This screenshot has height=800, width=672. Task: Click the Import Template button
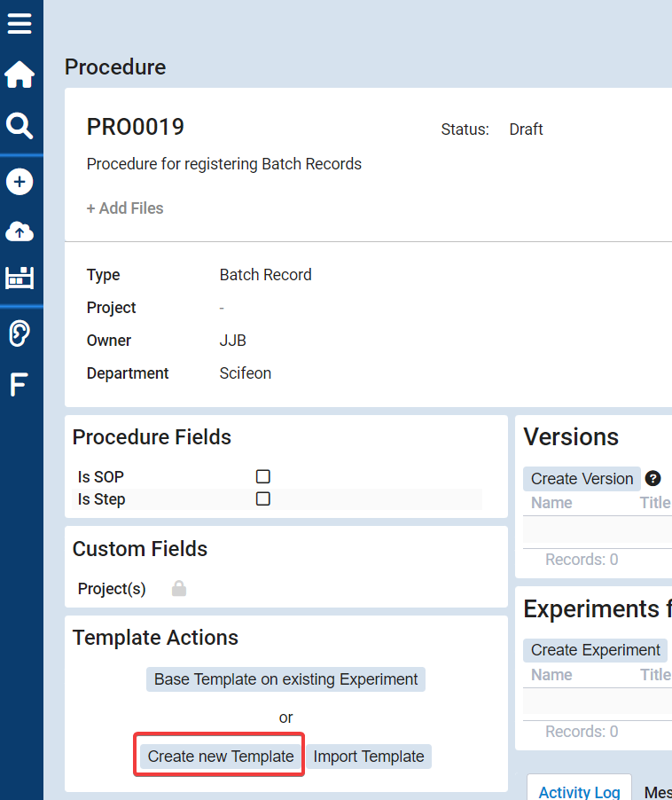coord(369,757)
